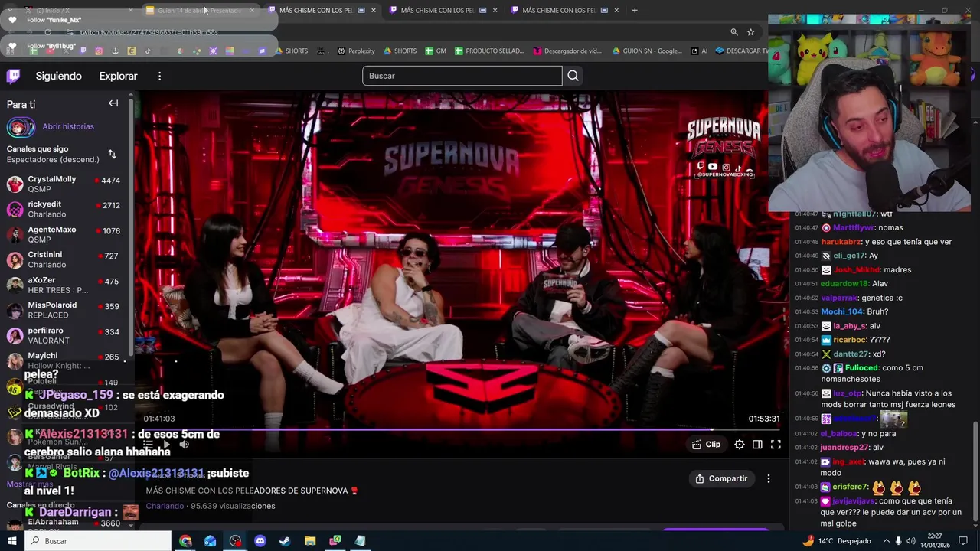The image size is (980, 551).
Task: Open a new browser tab
Action: (635, 10)
